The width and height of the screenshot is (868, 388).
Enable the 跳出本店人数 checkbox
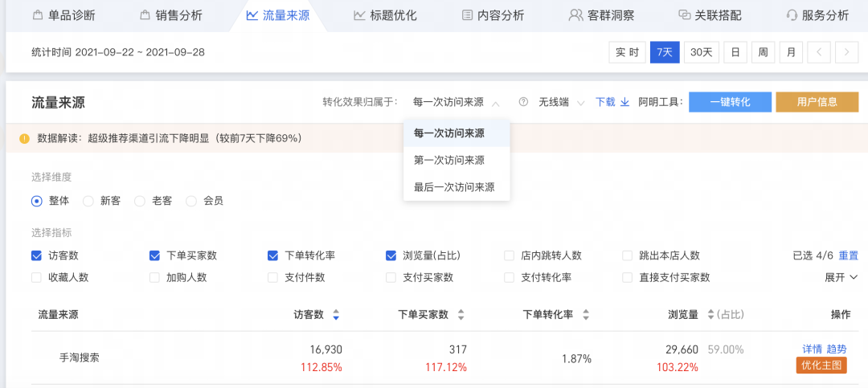point(628,255)
